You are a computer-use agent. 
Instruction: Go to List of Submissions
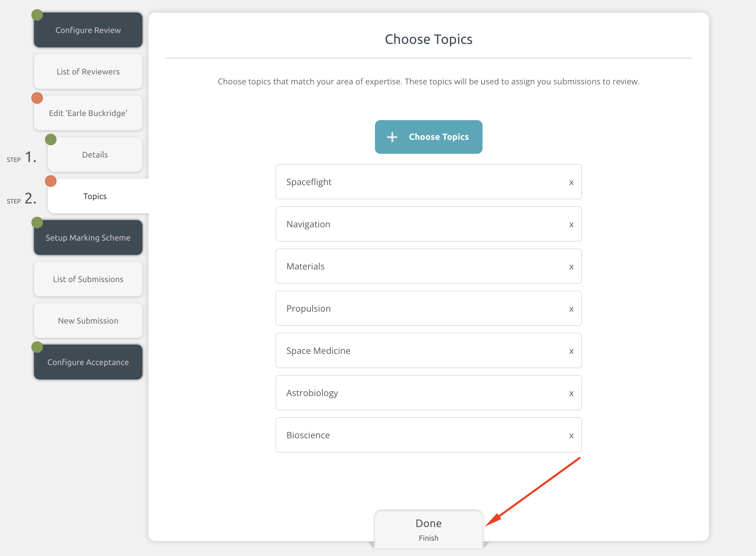click(88, 279)
